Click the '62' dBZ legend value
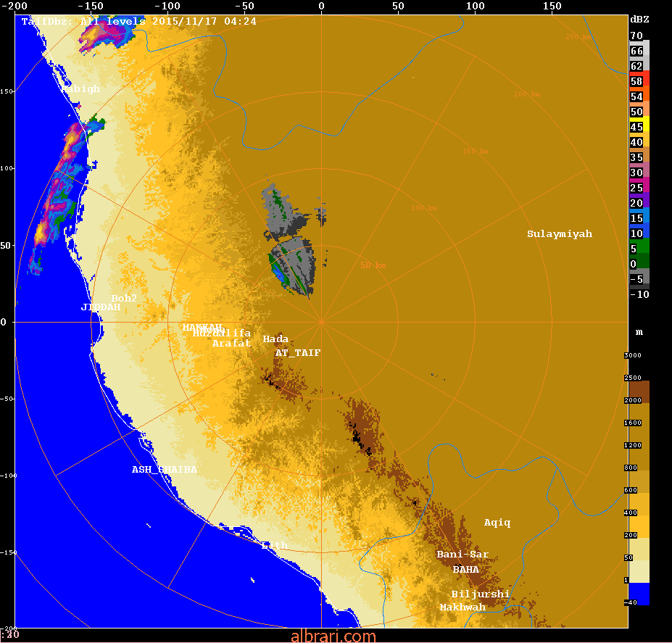 (x=636, y=66)
